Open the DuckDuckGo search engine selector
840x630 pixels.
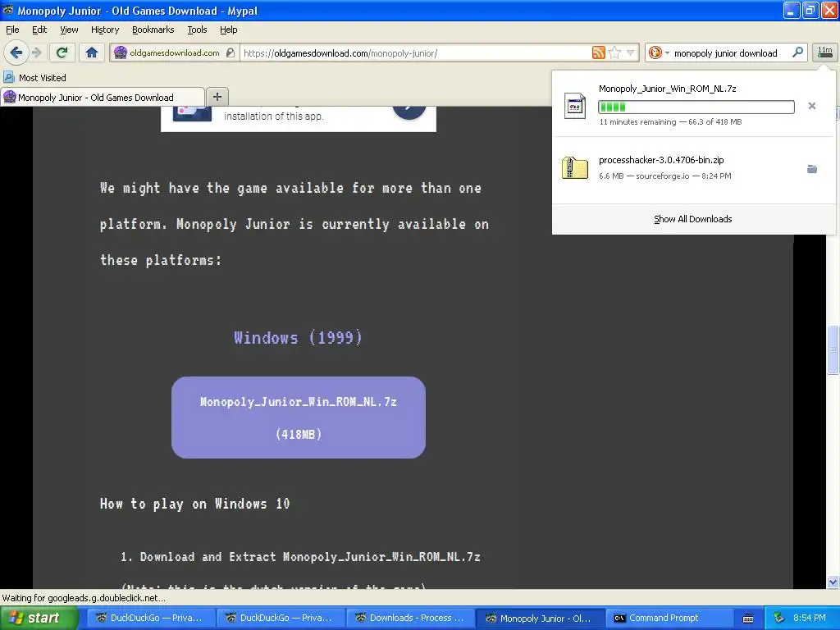coord(659,52)
